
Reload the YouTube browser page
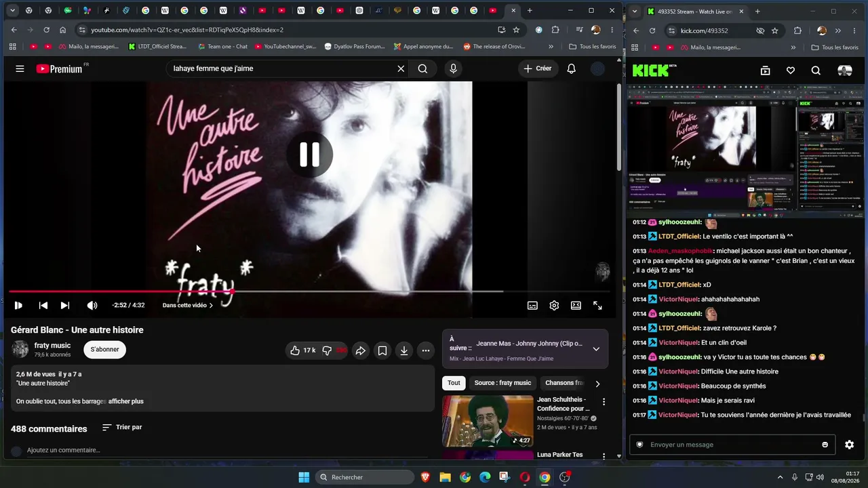coord(46,30)
